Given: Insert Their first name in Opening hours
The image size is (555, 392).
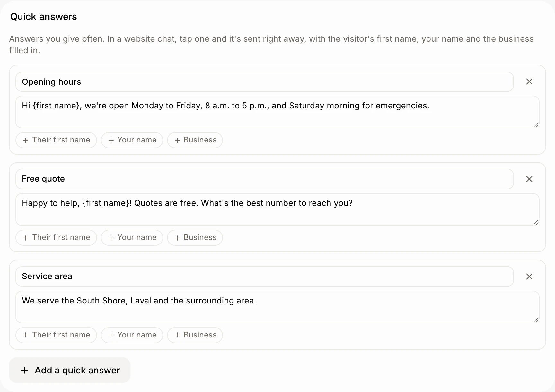Looking at the screenshot, I should point(56,140).
